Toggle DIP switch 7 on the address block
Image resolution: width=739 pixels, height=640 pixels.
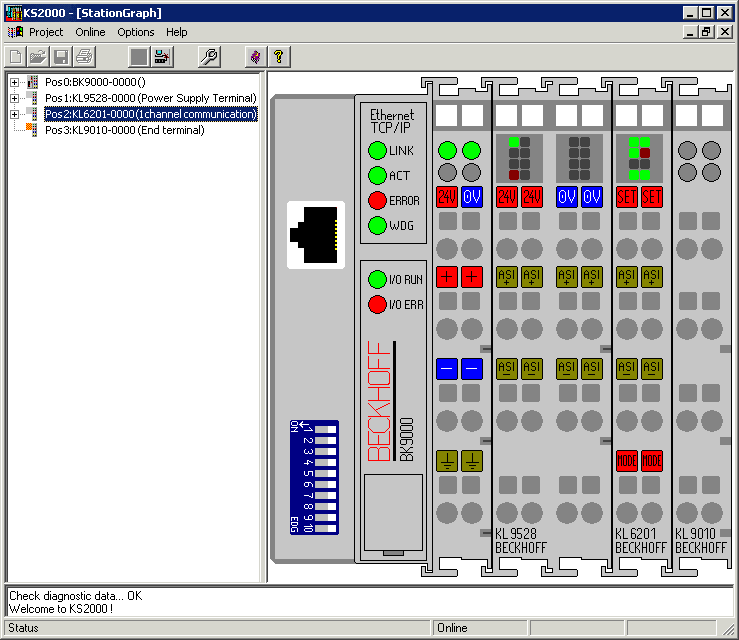326,496
